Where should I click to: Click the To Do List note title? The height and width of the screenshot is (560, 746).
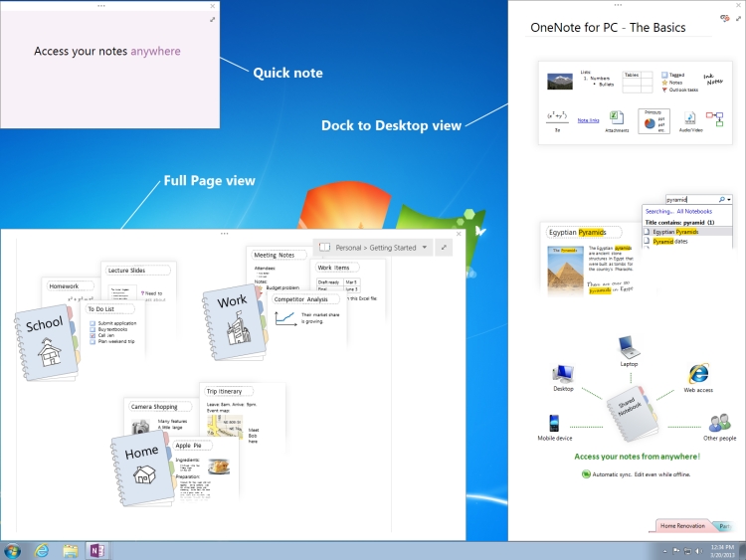coord(100,309)
